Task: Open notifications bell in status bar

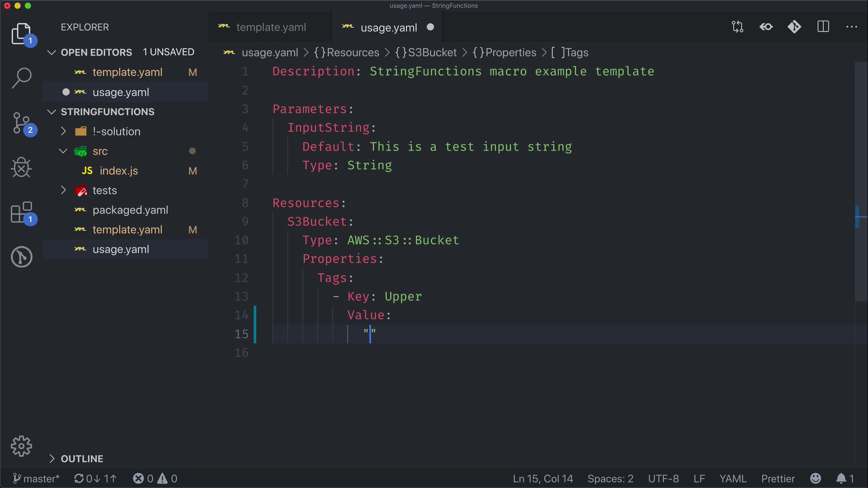Action: tap(841, 479)
